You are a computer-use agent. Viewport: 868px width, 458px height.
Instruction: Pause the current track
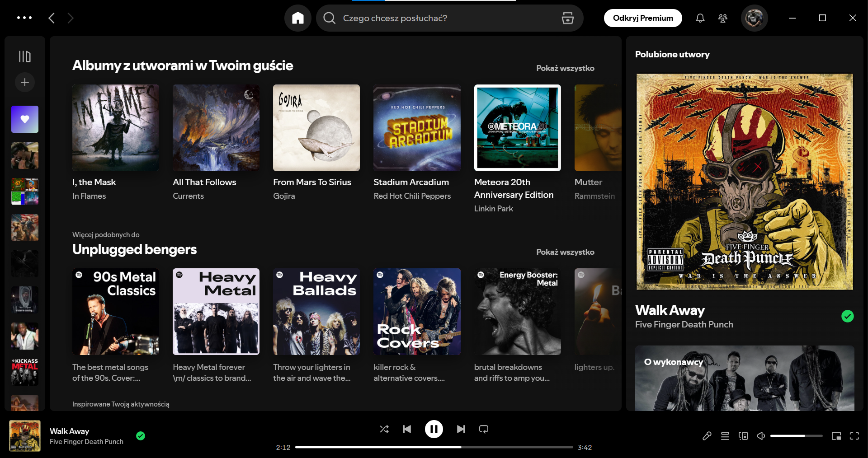[434, 429]
